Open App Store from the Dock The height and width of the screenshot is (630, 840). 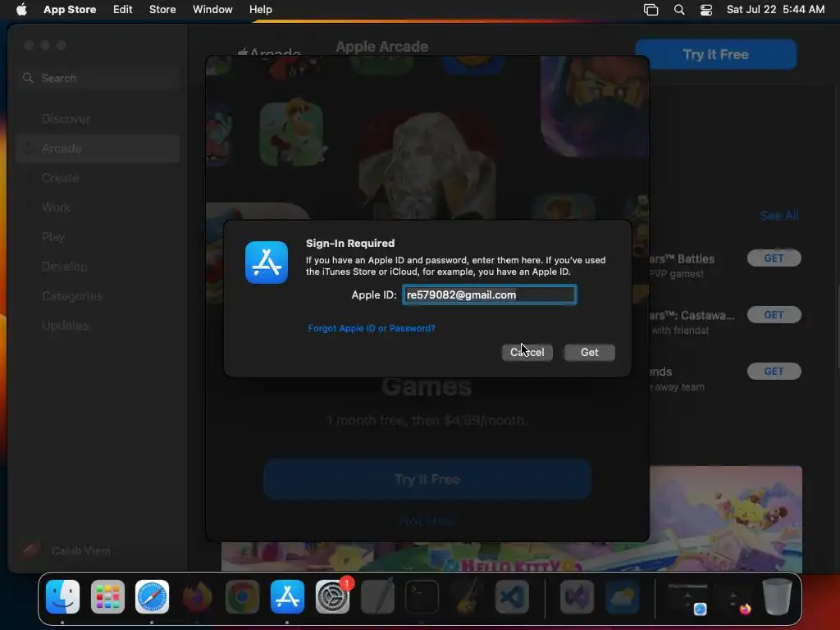287,596
